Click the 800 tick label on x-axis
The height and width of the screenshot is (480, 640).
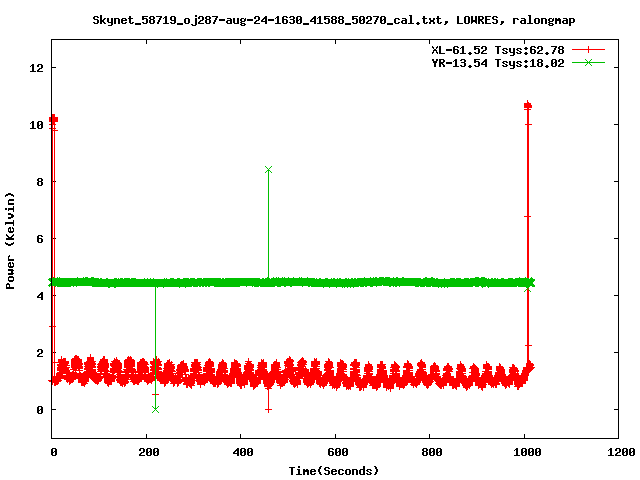pyautogui.click(x=430, y=452)
